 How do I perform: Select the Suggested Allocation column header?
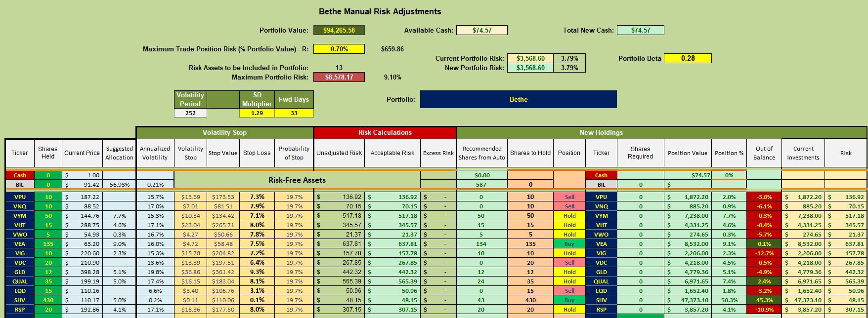(x=119, y=153)
